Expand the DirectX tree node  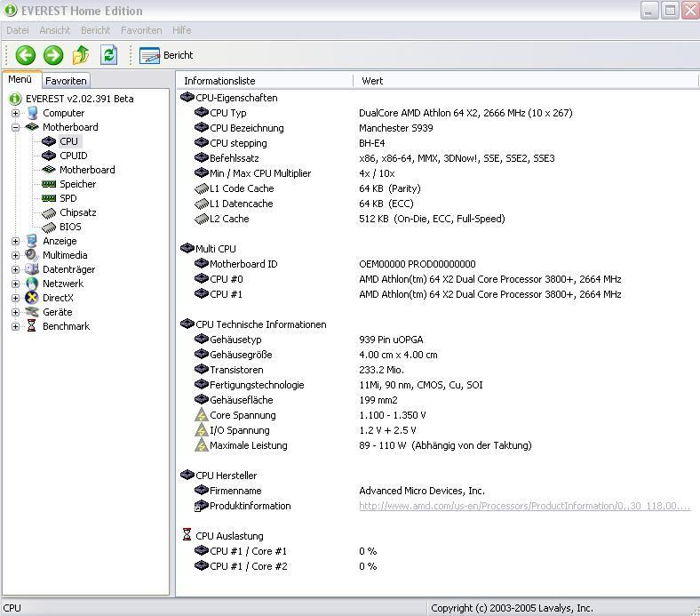point(16,298)
